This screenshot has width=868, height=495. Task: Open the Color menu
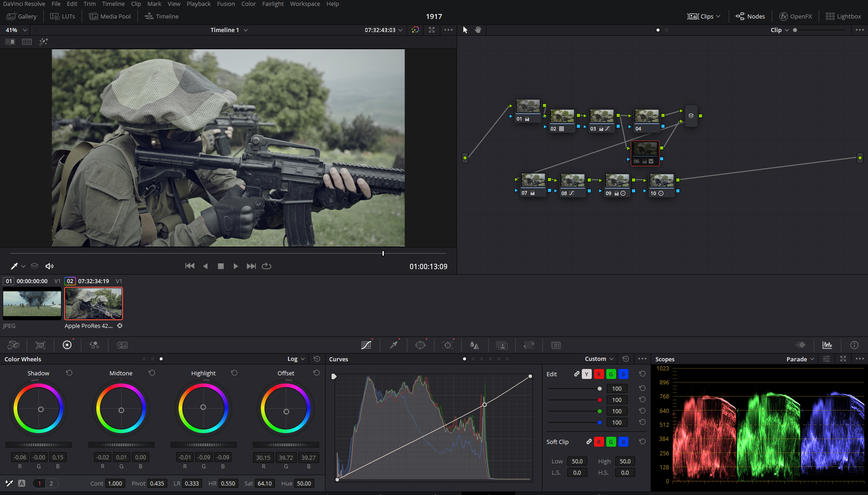(x=248, y=4)
